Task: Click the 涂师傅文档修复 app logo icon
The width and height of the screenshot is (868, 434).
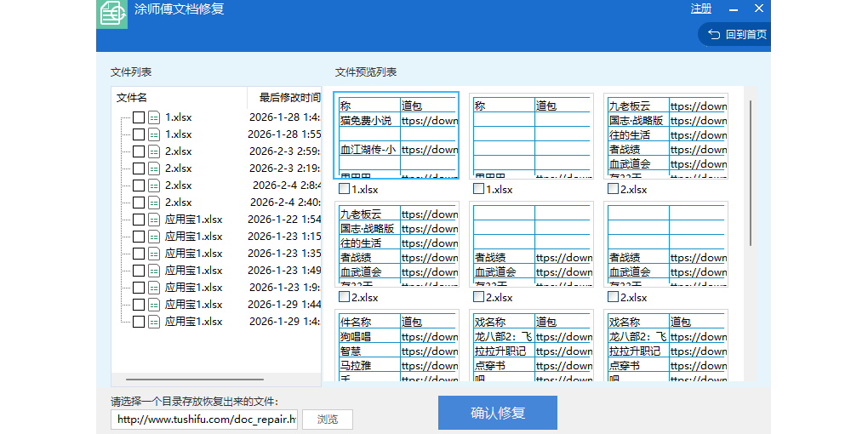Action: (112, 14)
